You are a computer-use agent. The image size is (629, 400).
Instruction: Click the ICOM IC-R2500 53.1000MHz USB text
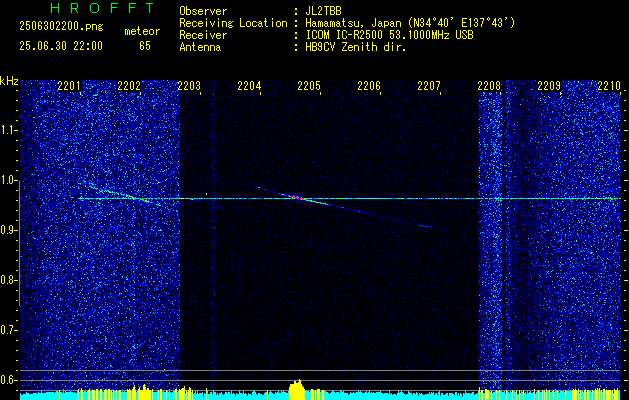pyautogui.click(x=389, y=35)
